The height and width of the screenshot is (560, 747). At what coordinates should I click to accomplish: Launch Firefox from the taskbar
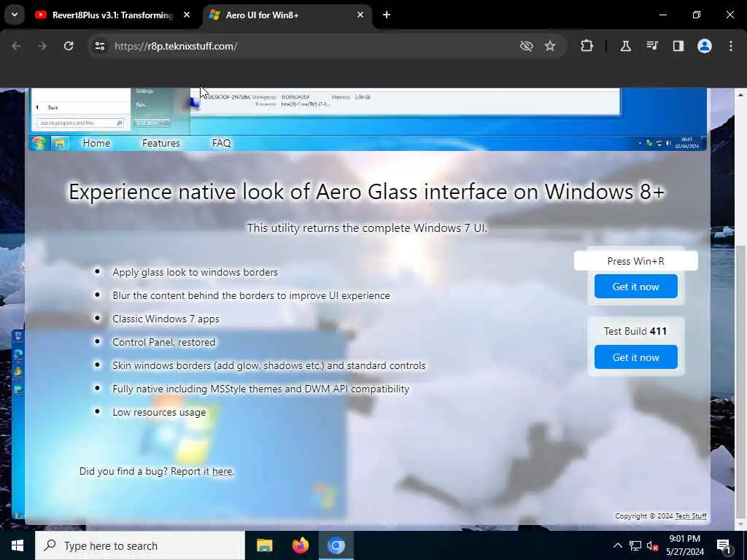pos(300,545)
